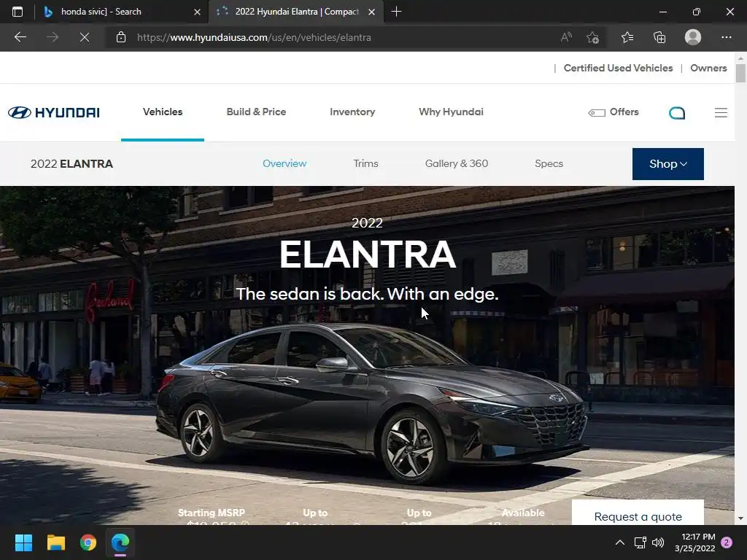Close the honda sivic Search tab
Screen dimensions: 747x560
pyautogui.click(x=197, y=12)
